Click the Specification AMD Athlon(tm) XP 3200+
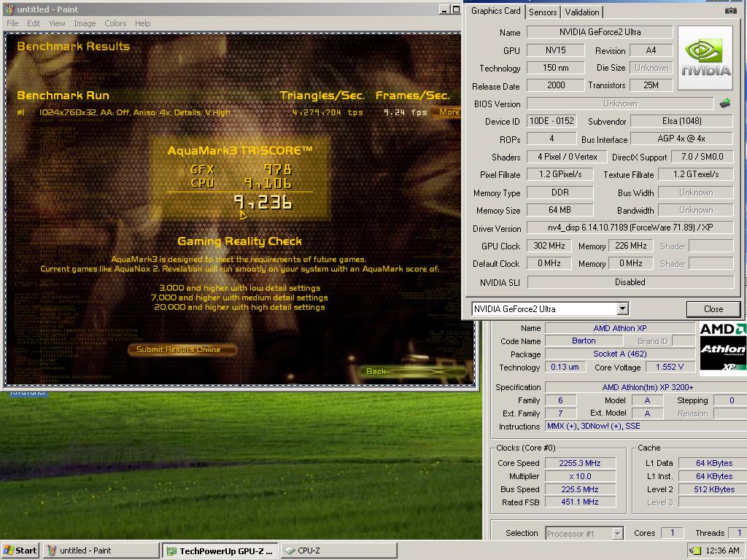 (x=647, y=387)
